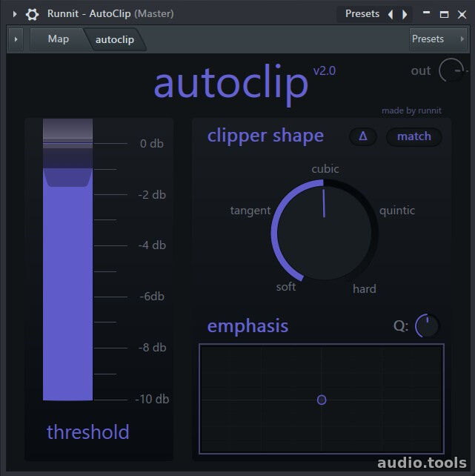The width and height of the screenshot is (475, 476).
Task: Click the 'made by runnit' link
Action: (x=411, y=110)
